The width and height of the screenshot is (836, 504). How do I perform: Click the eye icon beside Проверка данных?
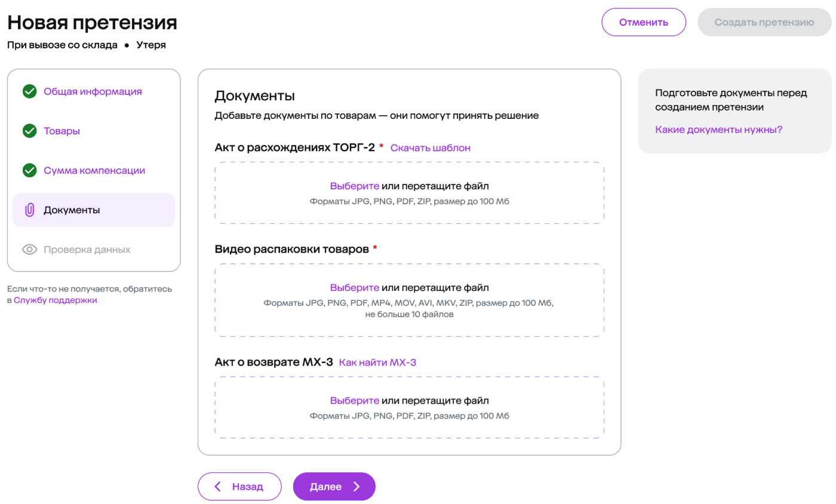(29, 250)
